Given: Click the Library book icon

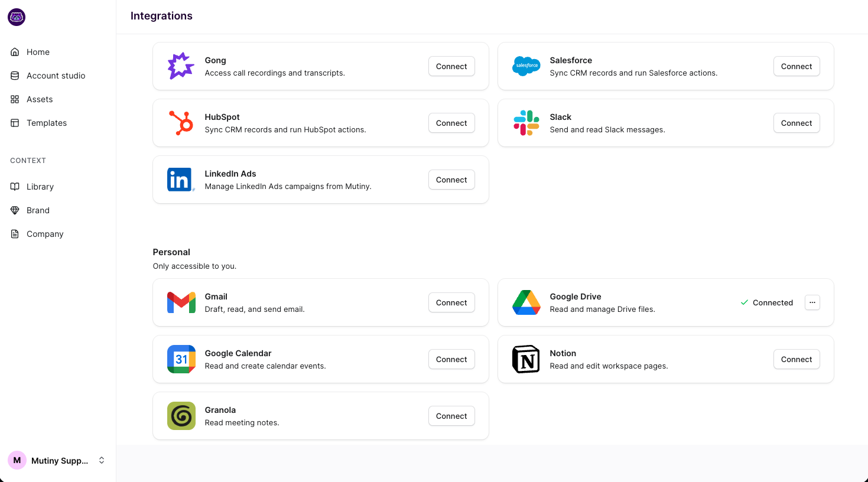Looking at the screenshot, I should click(x=15, y=187).
